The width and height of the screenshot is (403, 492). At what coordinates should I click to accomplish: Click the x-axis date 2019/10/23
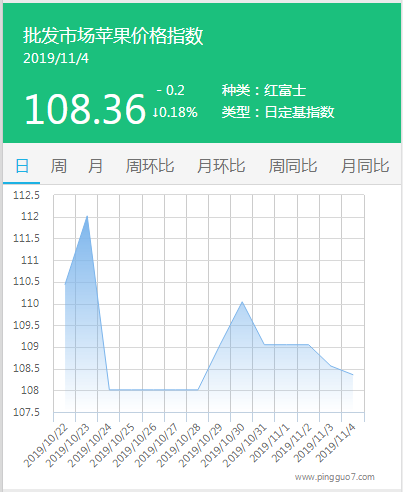68,445
